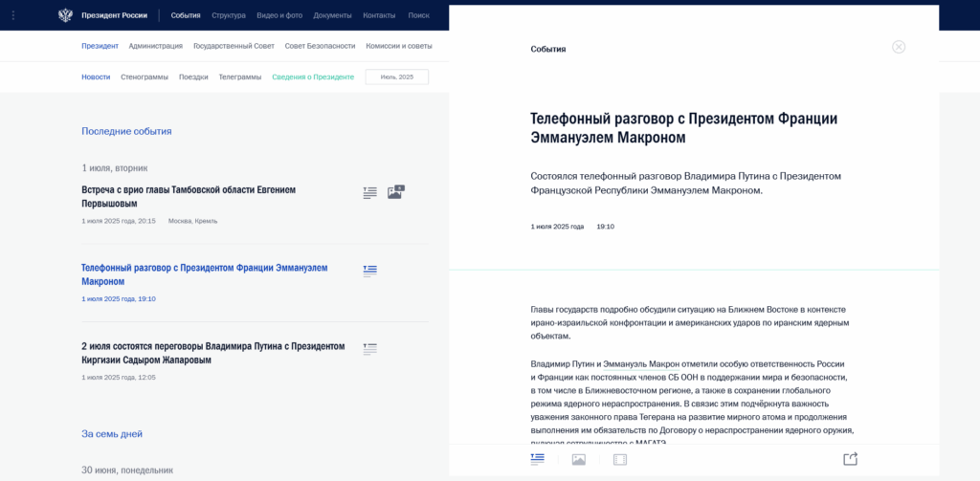Select the Администрация section tab
Image resolution: width=980 pixels, height=481 pixels.
[x=156, y=46]
